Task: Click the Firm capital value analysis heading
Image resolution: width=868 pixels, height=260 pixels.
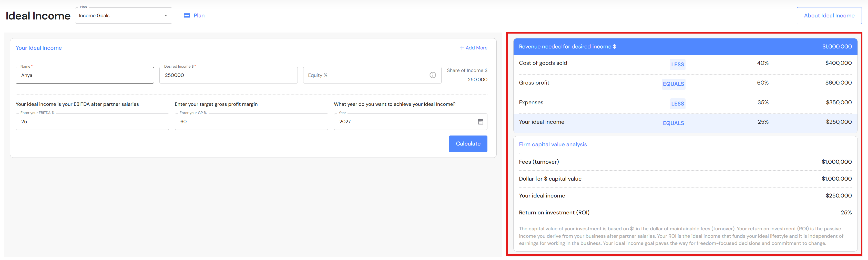Action: point(553,144)
